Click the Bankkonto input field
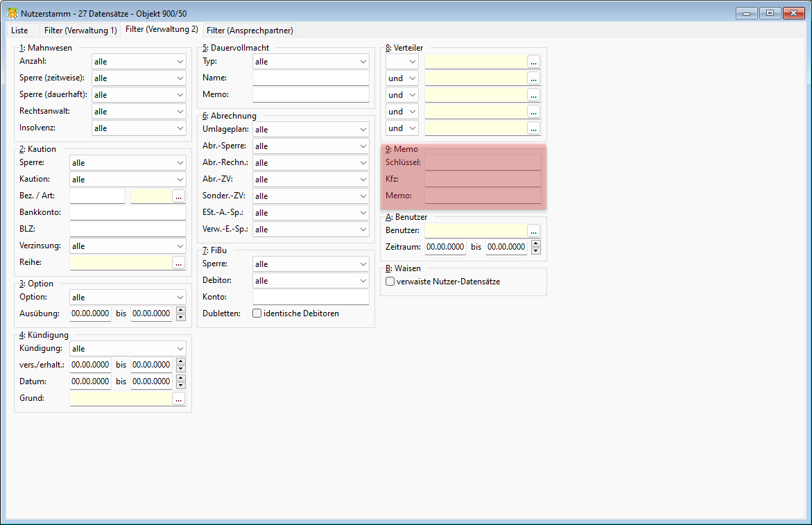Screen dimensions: 812x525 pos(128,212)
